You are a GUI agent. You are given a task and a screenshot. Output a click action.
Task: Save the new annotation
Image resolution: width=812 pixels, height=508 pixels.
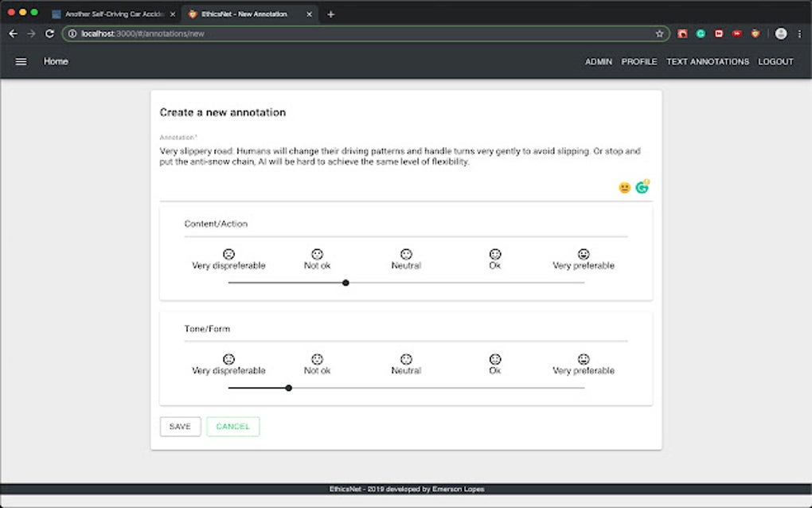180,426
